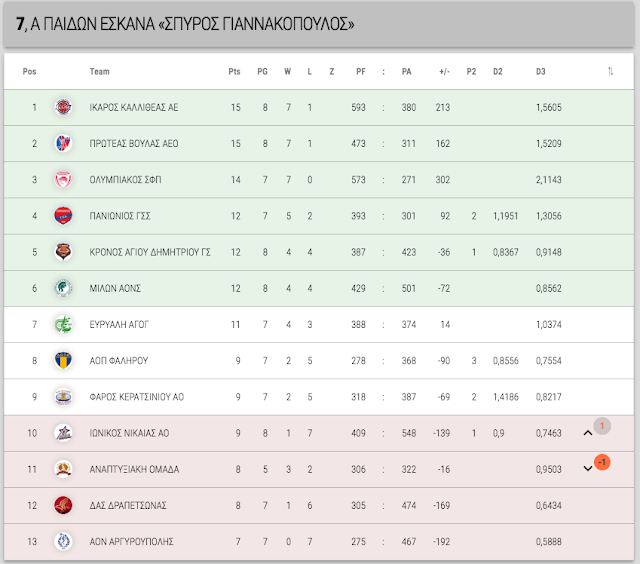Click the ΑΟΠ ΦΑΛΗΡΟΥ shield logo
640x564 pixels.
[x=63, y=360]
